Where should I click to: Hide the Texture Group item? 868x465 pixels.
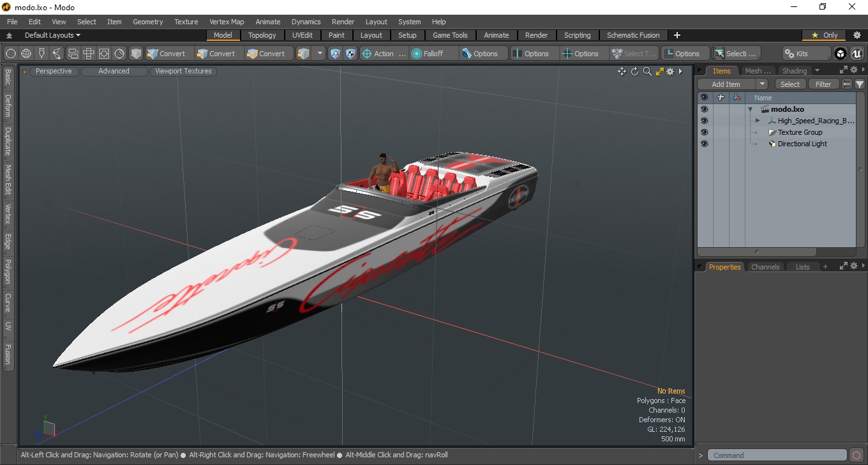(704, 132)
